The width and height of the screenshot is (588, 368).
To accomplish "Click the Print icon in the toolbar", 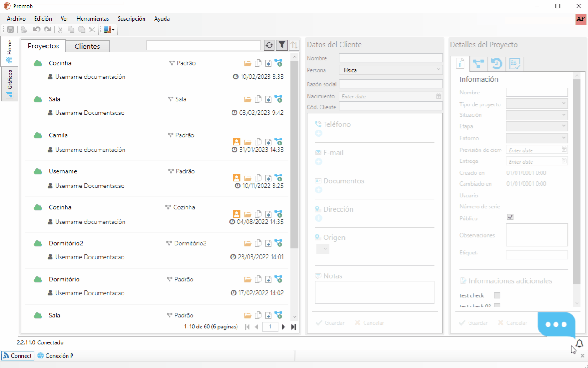I will pyautogui.click(x=24, y=30).
